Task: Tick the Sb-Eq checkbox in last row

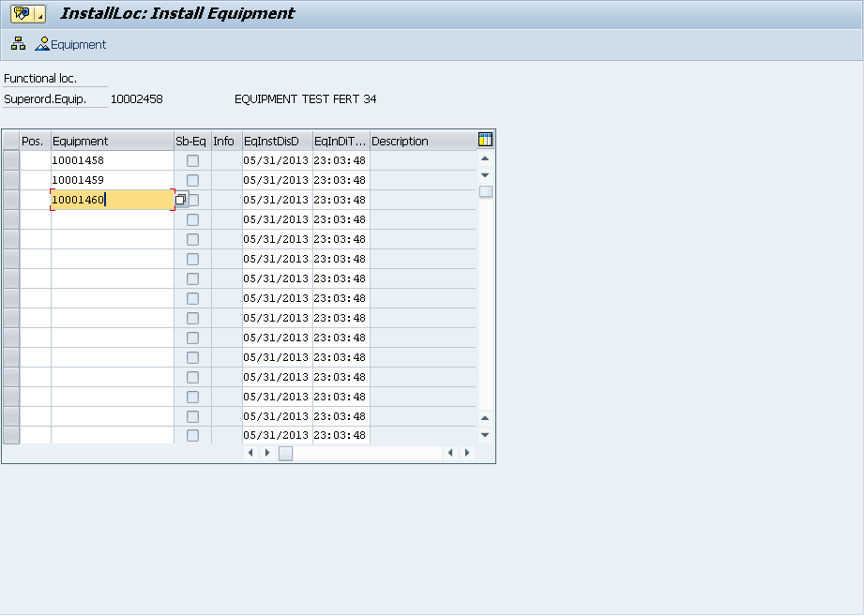Action: point(193,435)
